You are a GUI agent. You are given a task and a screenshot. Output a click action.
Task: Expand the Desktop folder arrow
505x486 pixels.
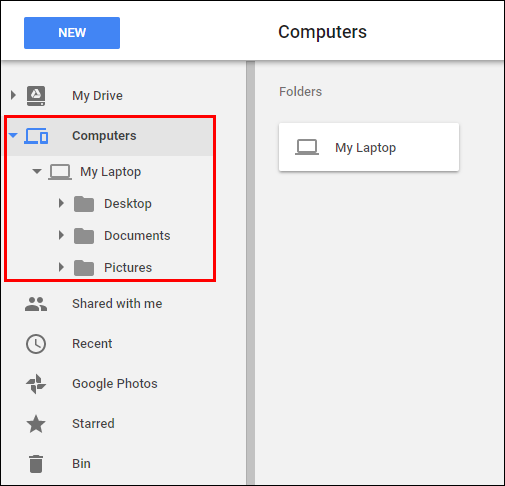click(61, 203)
